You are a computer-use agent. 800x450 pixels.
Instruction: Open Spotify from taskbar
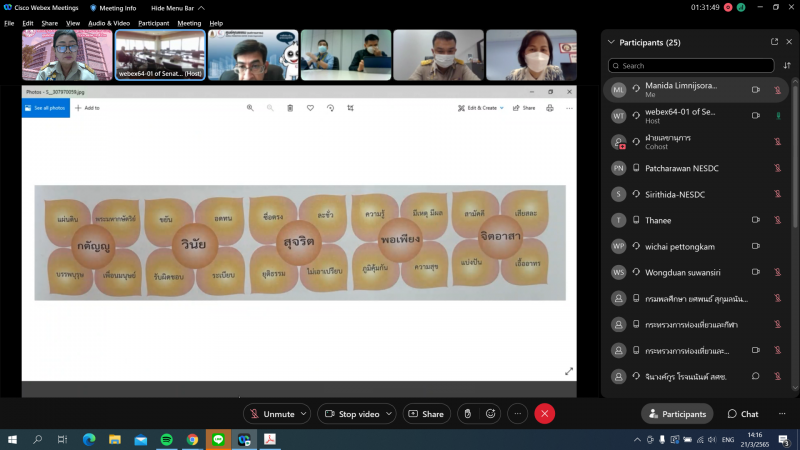pyautogui.click(x=167, y=439)
